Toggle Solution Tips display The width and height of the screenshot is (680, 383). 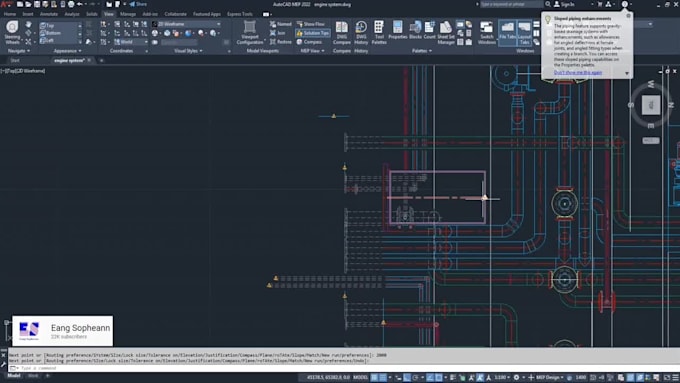click(313, 33)
